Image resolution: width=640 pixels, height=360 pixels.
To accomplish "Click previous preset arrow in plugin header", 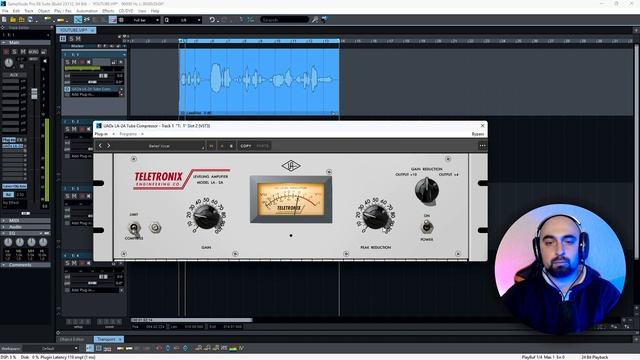I will tap(100, 146).
